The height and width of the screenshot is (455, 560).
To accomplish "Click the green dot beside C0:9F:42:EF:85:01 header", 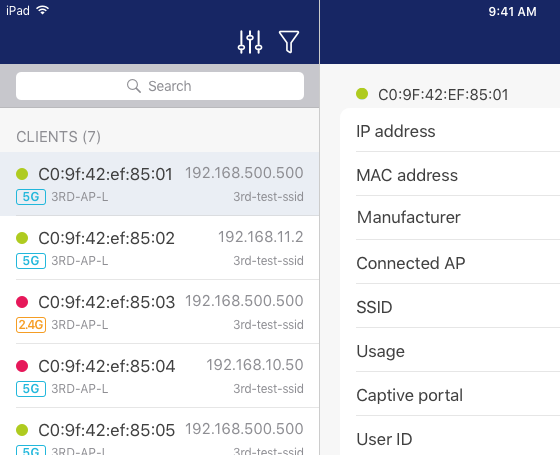I will (362, 94).
